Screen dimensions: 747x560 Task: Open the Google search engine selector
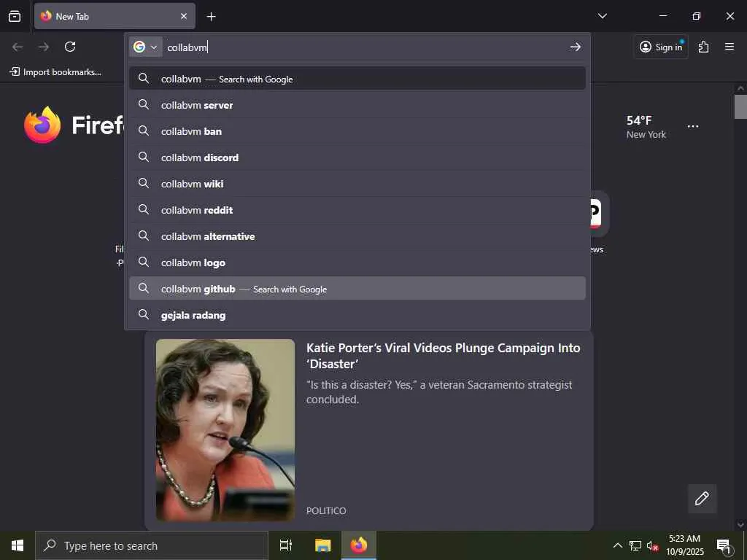point(145,47)
